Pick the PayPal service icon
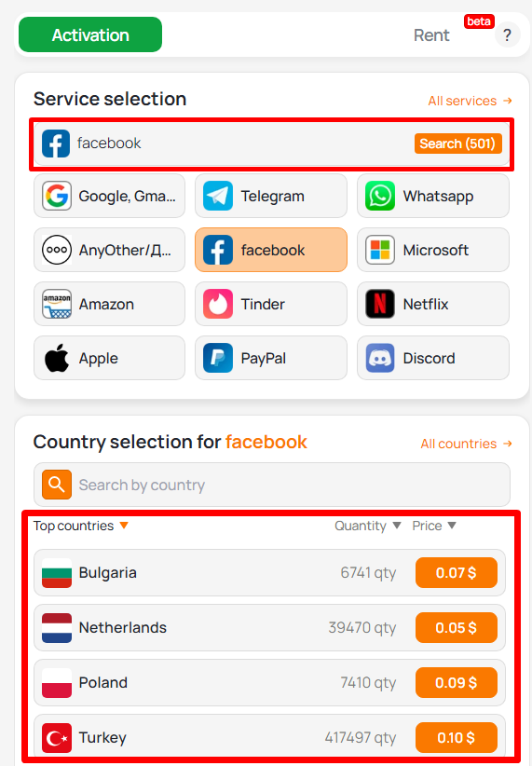 click(218, 358)
